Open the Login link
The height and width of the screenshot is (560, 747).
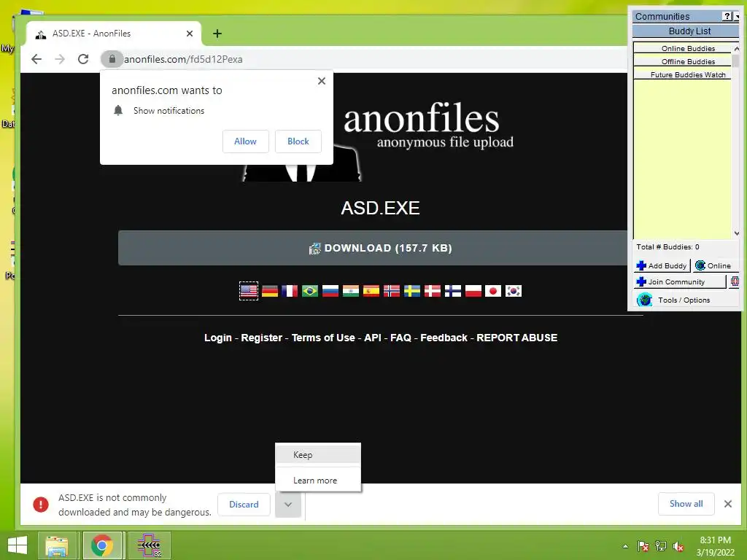(x=217, y=338)
